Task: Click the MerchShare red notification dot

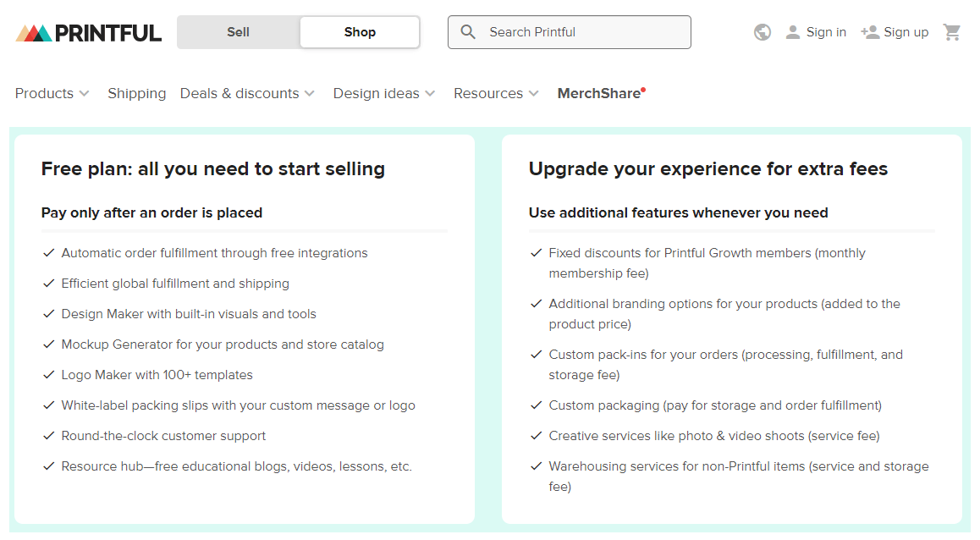Action: (x=643, y=90)
